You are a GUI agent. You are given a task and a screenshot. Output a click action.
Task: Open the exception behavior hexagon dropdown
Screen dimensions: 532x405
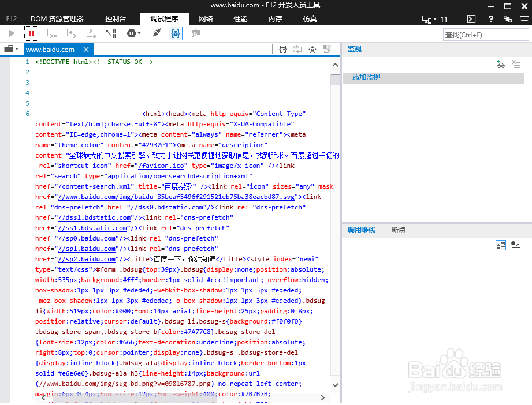click(x=133, y=33)
